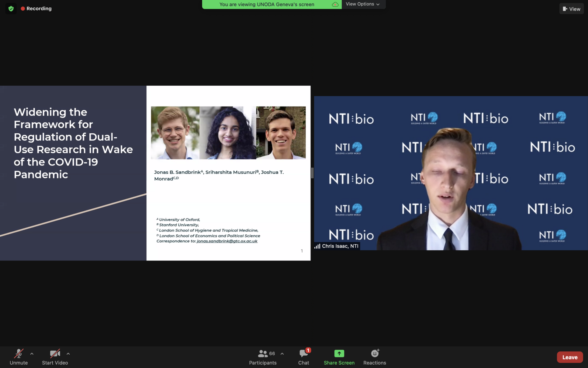Image resolution: width=588 pixels, height=368 pixels.
Task: Open the Chat panel
Action: [304, 357]
